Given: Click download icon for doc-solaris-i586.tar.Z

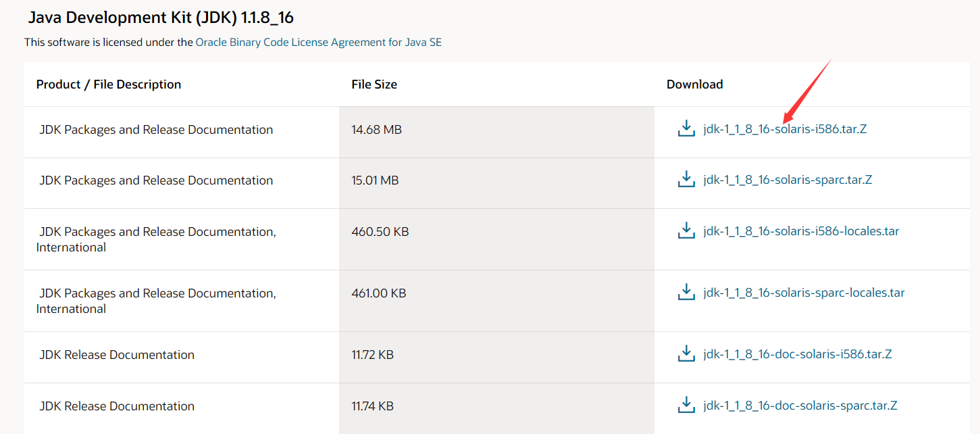Looking at the screenshot, I should point(686,354).
